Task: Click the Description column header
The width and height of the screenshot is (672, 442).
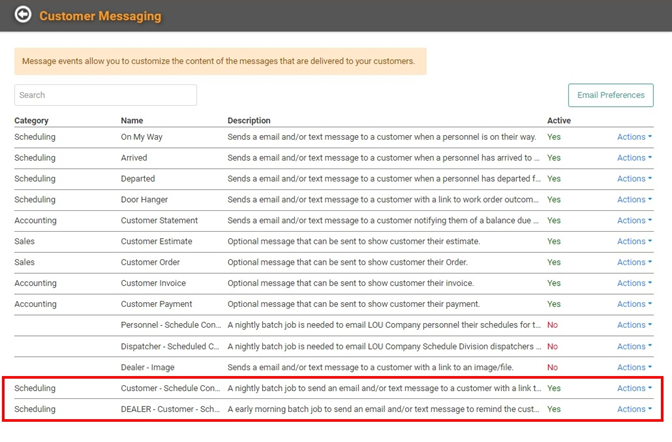Action: click(249, 120)
